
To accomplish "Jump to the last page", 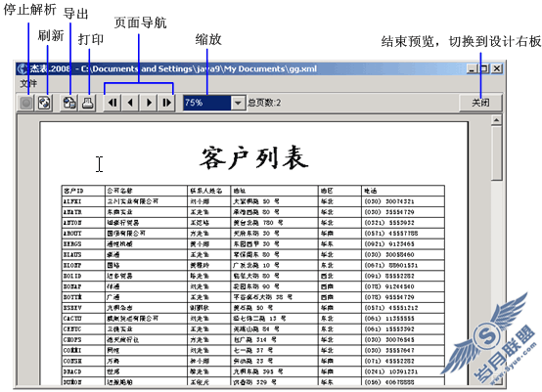I will (x=166, y=103).
